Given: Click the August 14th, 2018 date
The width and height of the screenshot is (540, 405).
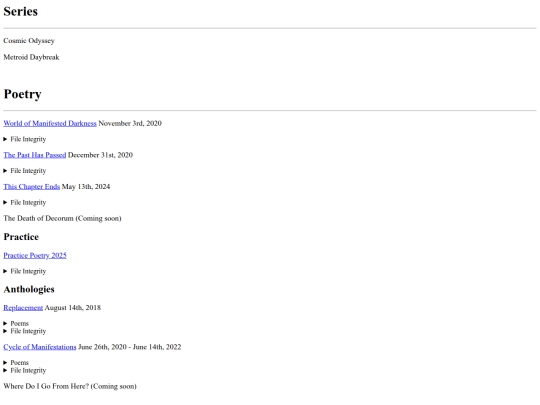Looking at the screenshot, I should point(73,308).
